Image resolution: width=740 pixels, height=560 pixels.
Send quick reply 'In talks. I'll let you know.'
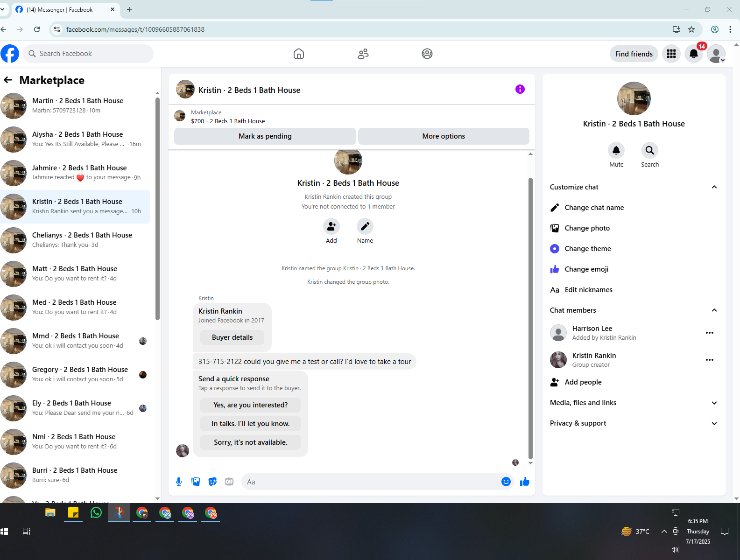[250, 424]
